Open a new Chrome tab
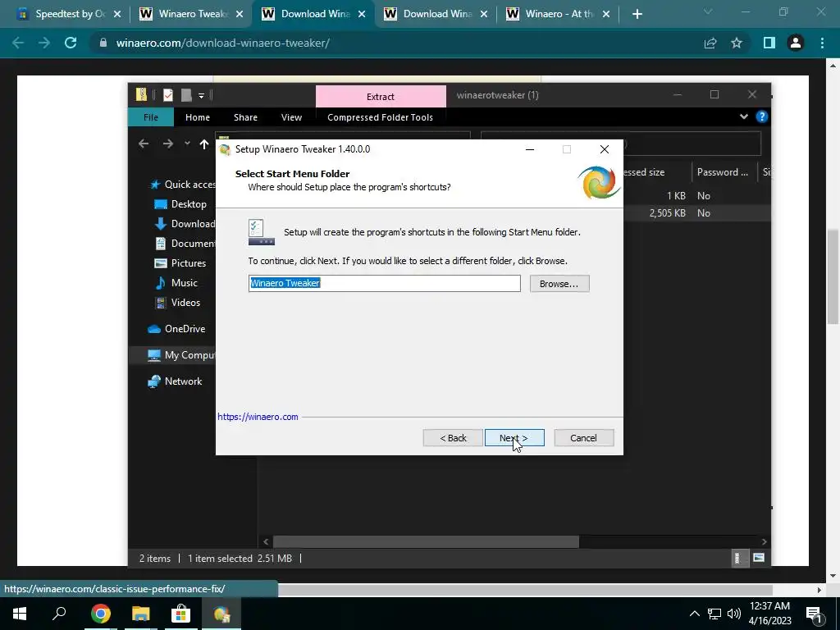The image size is (840, 630). [x=637, y=14]
